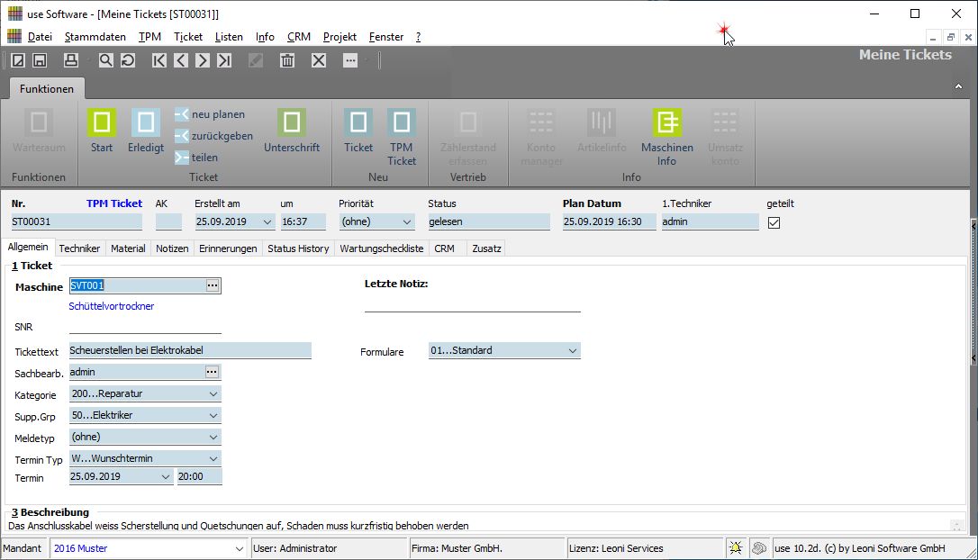Collapse the ribbon with the up chevron
This screenshot has width=978, height=560.
coord(959,86)
